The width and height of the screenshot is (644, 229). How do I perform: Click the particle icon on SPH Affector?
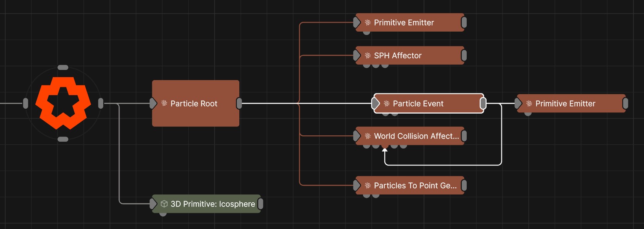coord(368,56)
